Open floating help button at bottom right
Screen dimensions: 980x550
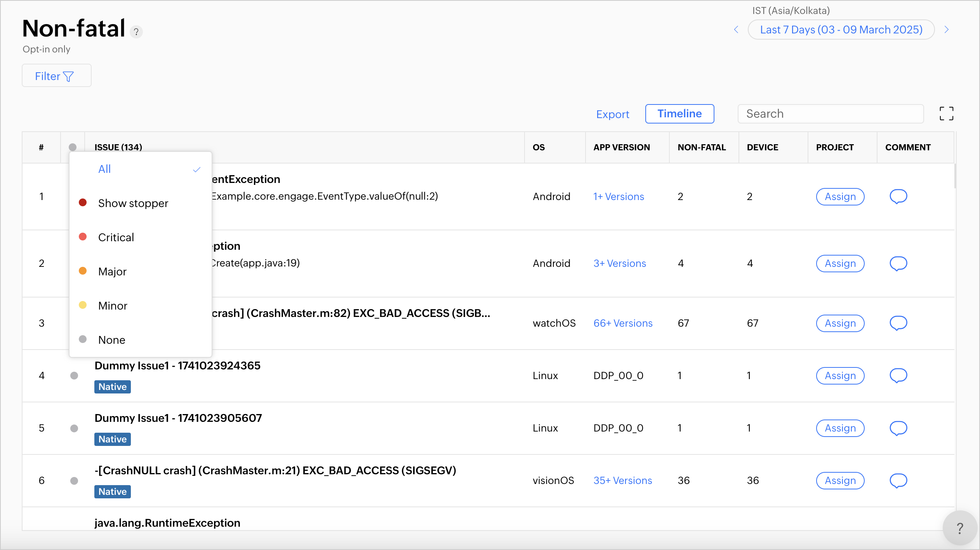959,528
